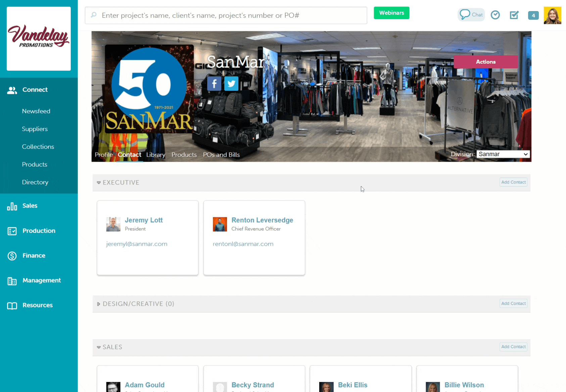Expand the DESIGN/CREATIVE (0) section
The width and height of the screenshot is (566, 392).
(99, 304)
